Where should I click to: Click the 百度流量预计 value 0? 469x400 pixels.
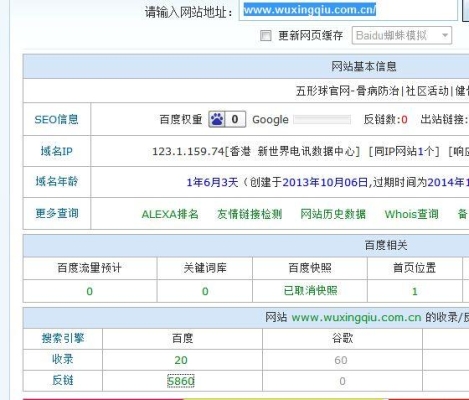click(x=90, y=291)
